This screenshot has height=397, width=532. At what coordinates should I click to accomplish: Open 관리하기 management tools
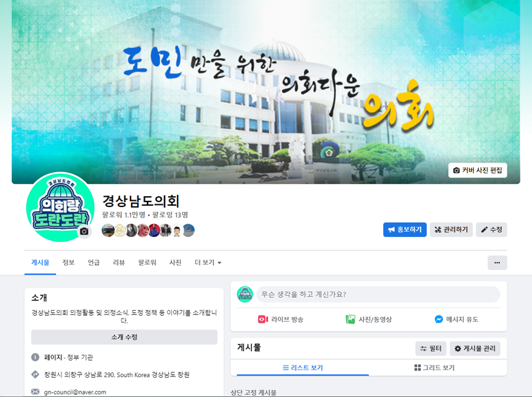[451, 230]
